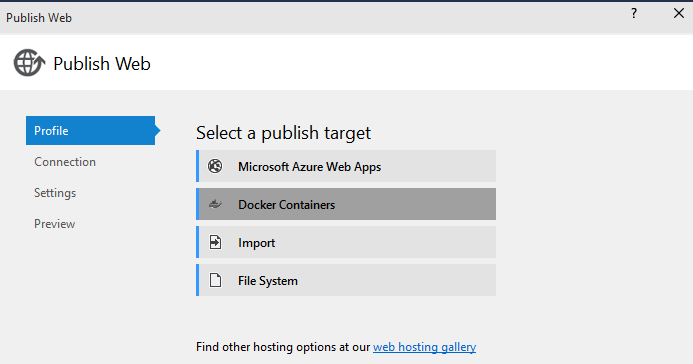This screenshot has height=364, width=693.
Task: Click the Publish Web globe icon in the header
Action: click(x=29, y=63)
